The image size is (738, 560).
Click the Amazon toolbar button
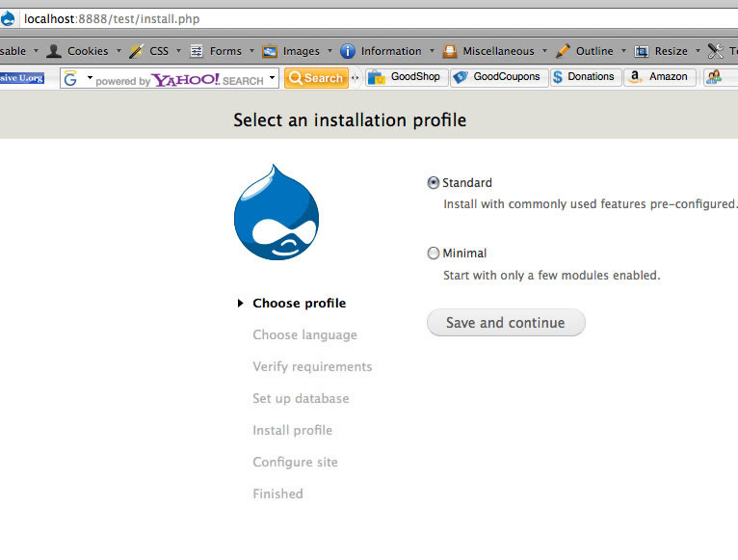click(660, 77)
